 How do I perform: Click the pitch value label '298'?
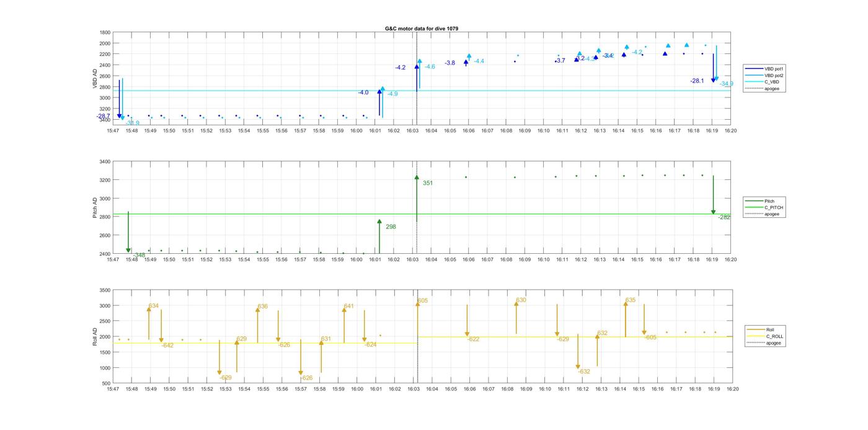point(391,227)
